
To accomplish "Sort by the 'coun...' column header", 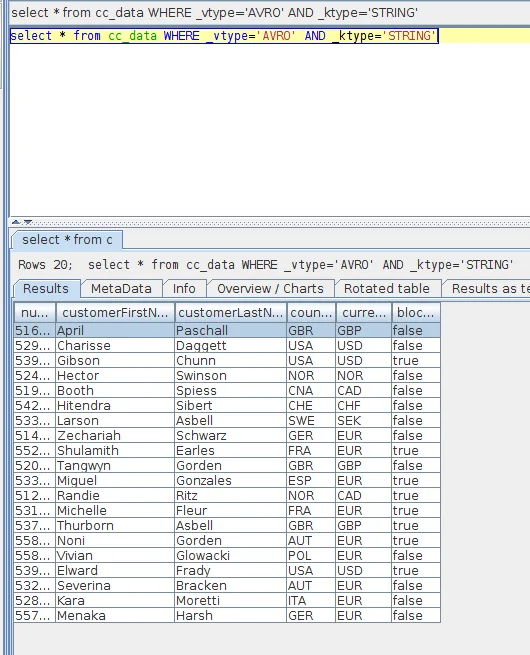I will click(311, 312).
